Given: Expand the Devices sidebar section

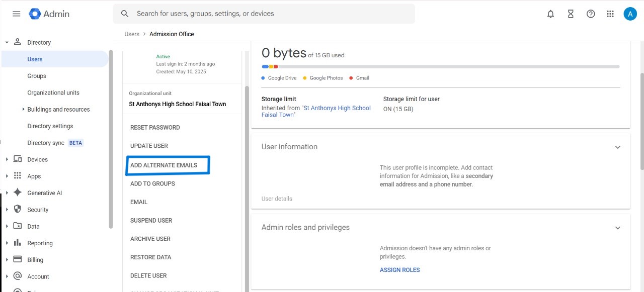Looking at the screenshot, I should coord(7,159).
